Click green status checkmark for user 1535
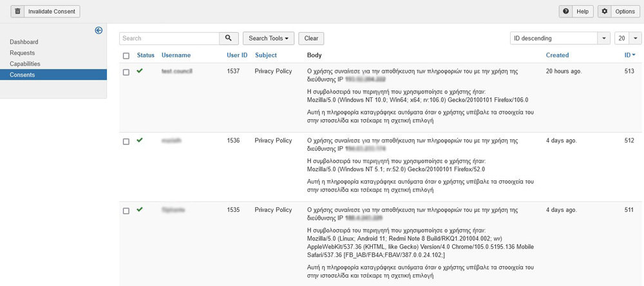This screenshot has height=286, width=644. [140, 209]
